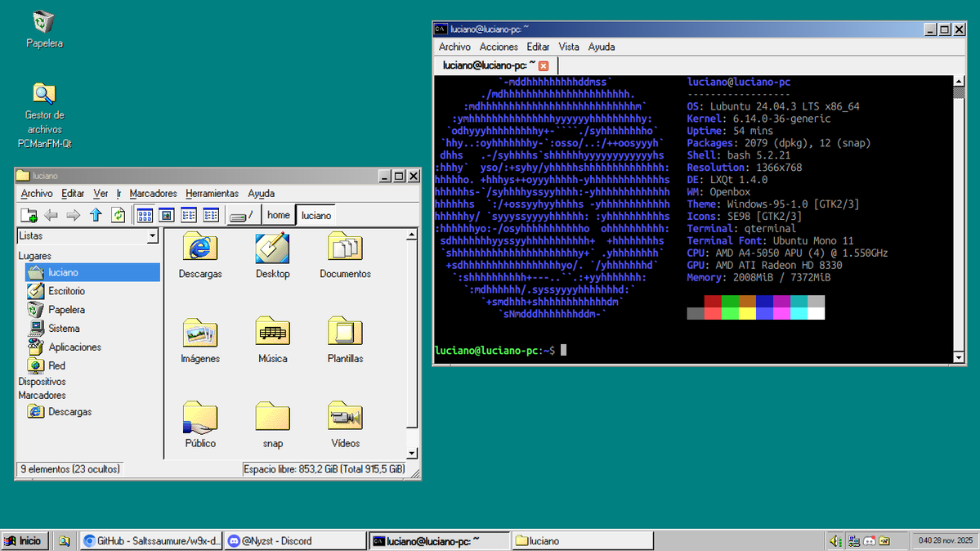
Task: Go back using the left arrow toolbar icon
Action: click(x=51, y=215)
